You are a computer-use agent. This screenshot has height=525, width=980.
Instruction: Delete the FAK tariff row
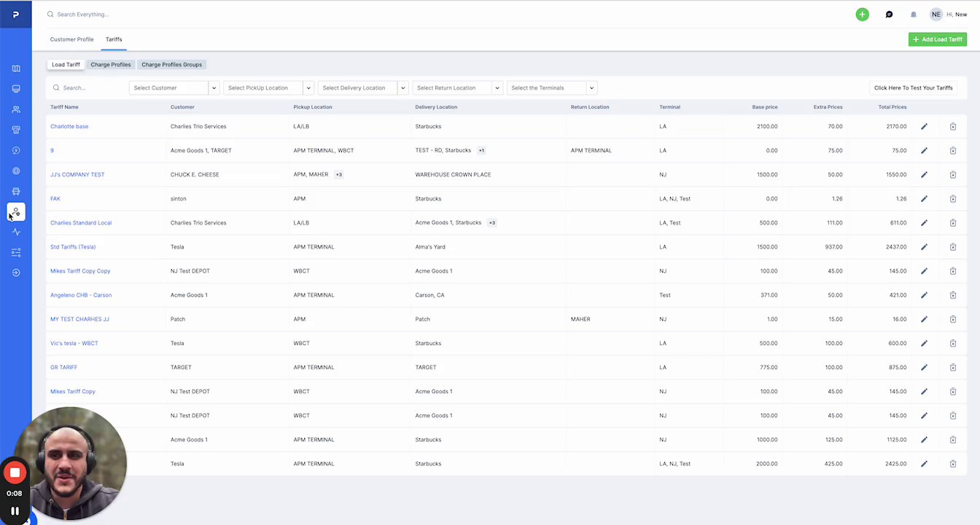coord(952,199)
